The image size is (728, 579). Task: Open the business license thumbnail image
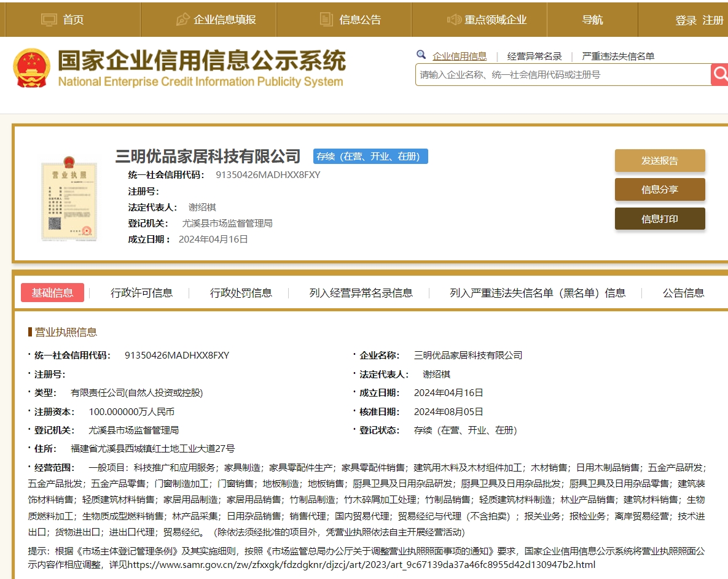tap(69, 198)
